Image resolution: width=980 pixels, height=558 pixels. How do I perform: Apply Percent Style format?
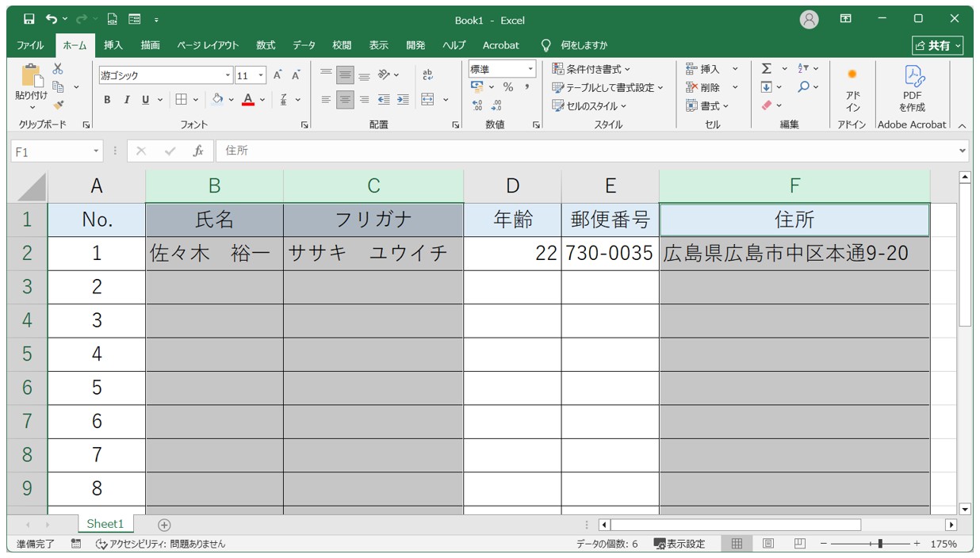(508, 87)
